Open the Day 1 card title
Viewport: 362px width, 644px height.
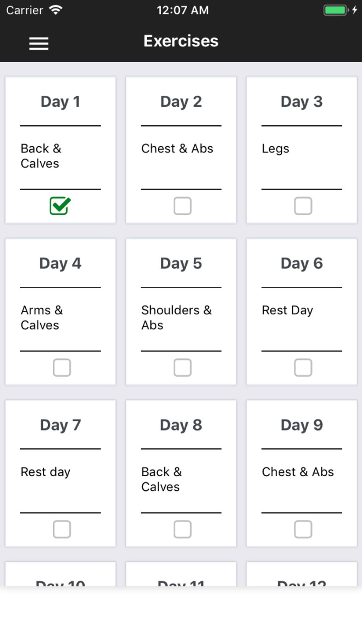[60, 102]
